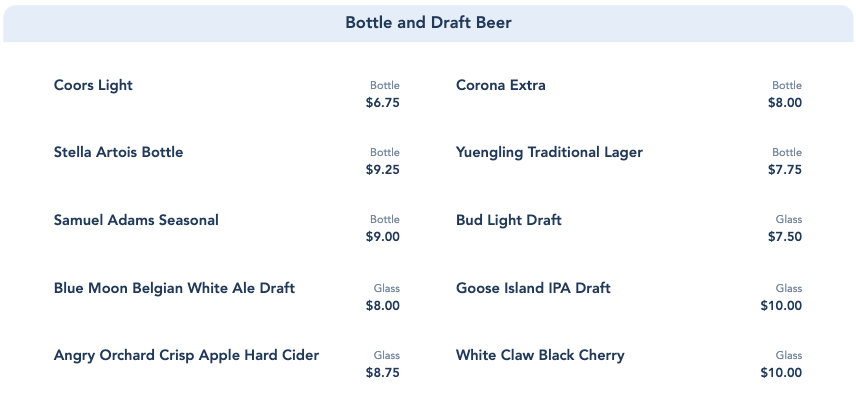The image size is (856, 413).
Task: Select the Corona Extra menu item
Action: [x=501, y=86]
